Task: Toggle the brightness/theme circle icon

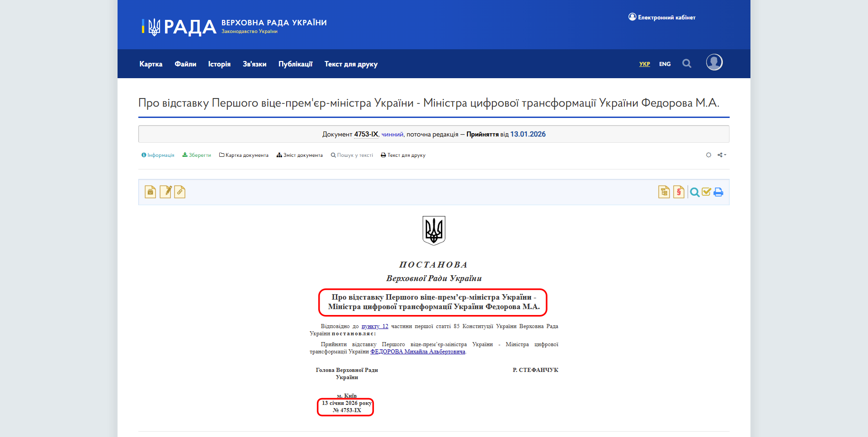Action: [x=708, y=155]
